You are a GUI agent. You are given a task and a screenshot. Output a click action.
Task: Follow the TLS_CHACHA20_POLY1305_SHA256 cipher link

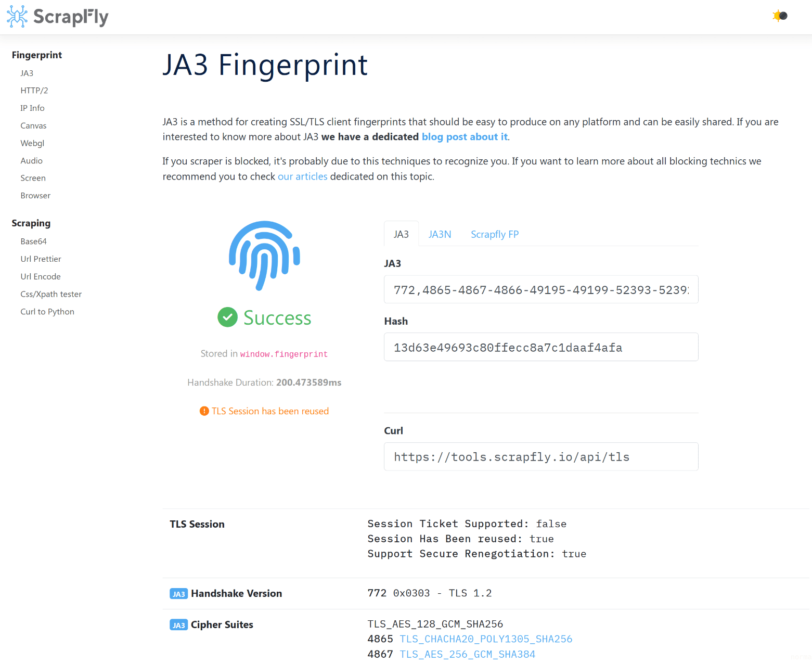[x=485, y=639]
